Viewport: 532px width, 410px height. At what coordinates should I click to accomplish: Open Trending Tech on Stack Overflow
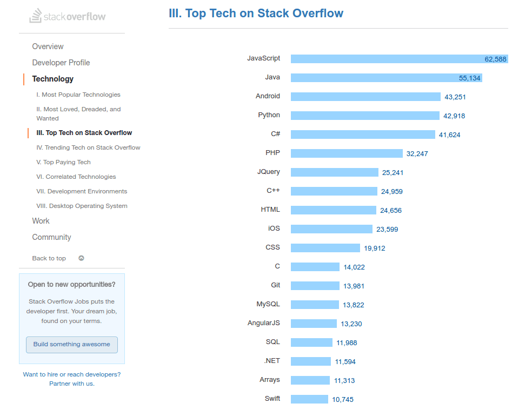tap(88, 147)
